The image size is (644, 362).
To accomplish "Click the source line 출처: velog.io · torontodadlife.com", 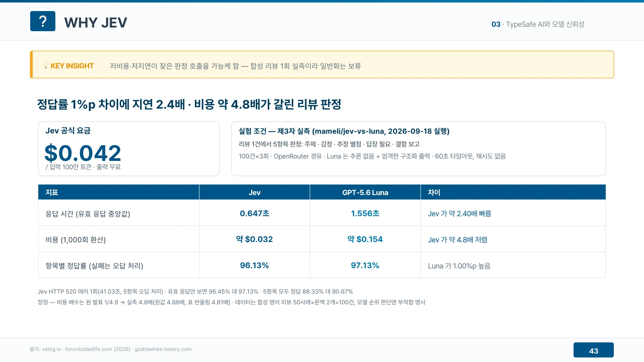I will pos(111,349).
